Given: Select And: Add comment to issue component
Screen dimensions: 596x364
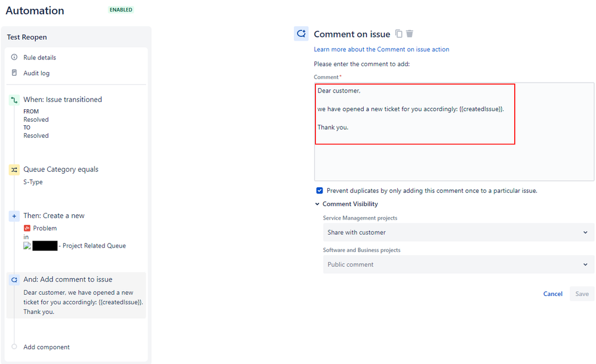Looking at the screenshot, I should (76, 295).
